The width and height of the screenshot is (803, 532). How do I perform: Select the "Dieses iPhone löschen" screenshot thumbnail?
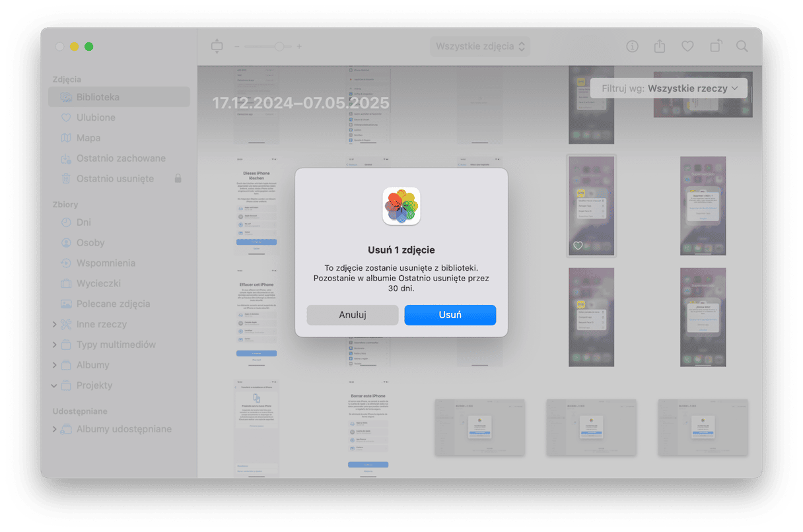(256, 206)
